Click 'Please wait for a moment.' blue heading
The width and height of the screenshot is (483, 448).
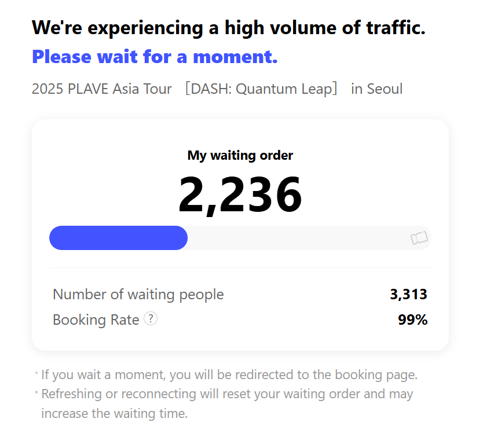pos(155,57)
